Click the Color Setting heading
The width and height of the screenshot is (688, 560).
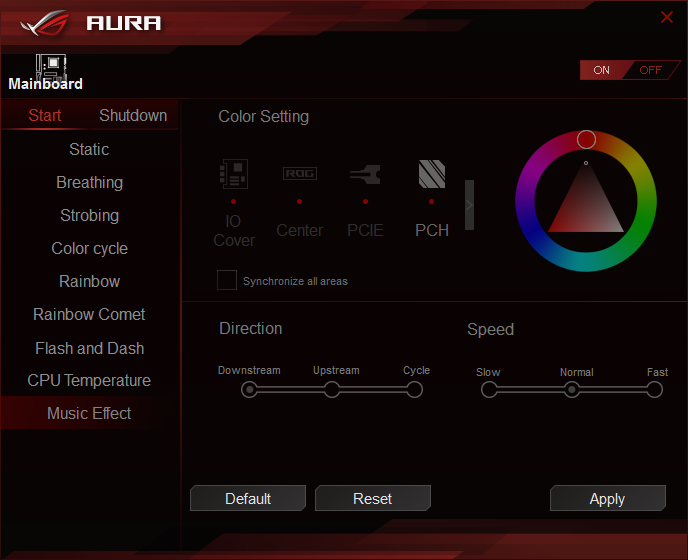264,117
